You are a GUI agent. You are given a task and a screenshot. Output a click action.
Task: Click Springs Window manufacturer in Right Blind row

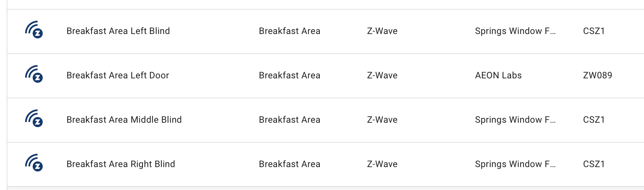515,164
